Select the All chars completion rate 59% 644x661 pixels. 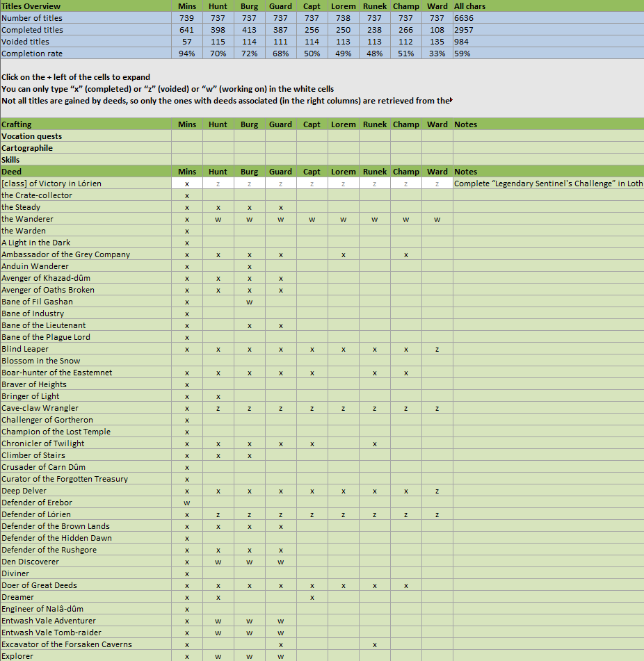click(548, 53)
